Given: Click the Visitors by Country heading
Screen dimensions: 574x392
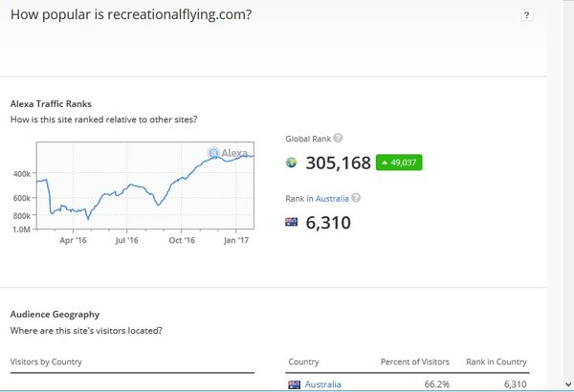Looking at the screenshot, I should click(46, 362).
